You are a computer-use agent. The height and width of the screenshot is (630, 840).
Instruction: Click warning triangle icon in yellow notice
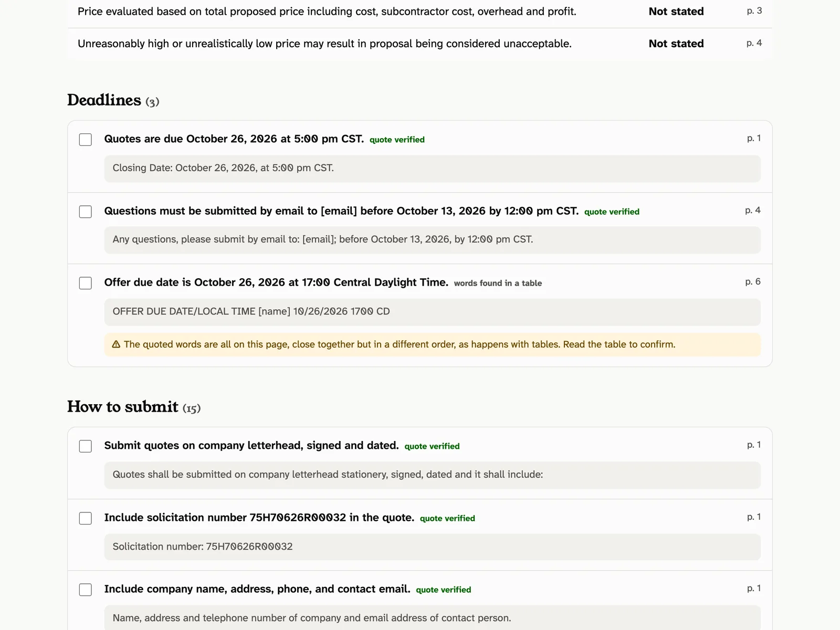pos(117,344)
